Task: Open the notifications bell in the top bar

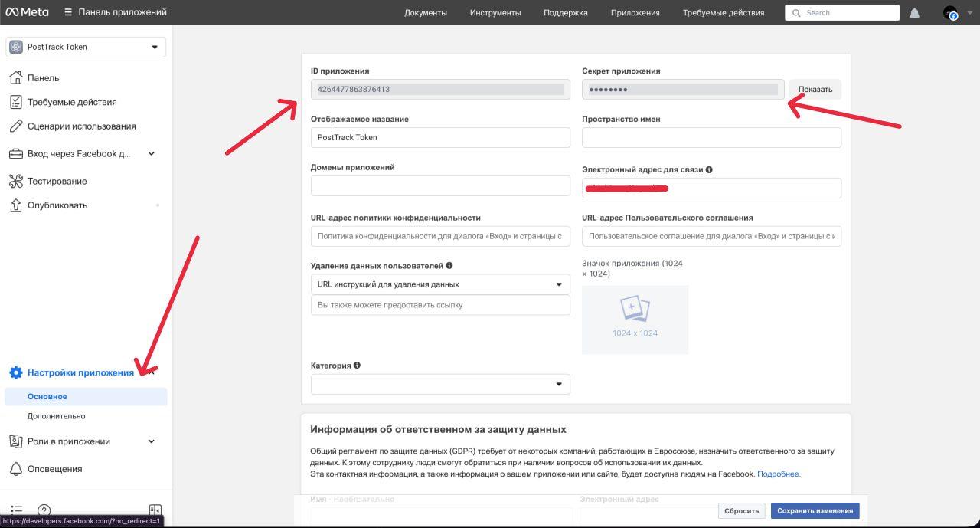Action: click(915, 12)
